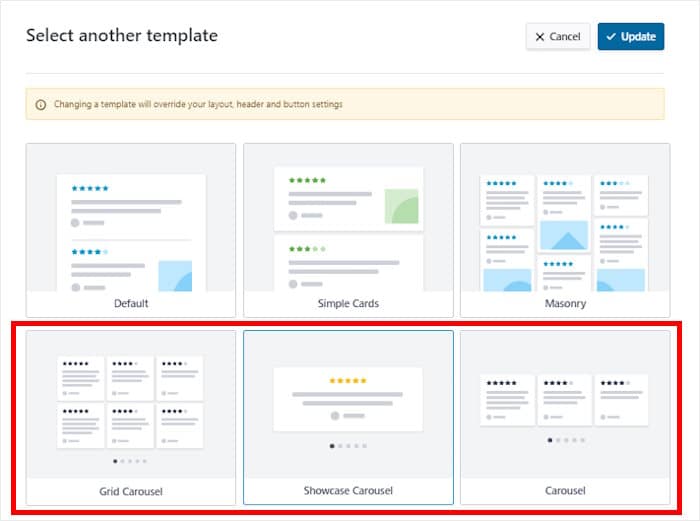The height and width of the screenshot is (521, 700).
Task: Choose the Showcase Carousel template label
Action: pyautogui.click(x=348, y=491)
